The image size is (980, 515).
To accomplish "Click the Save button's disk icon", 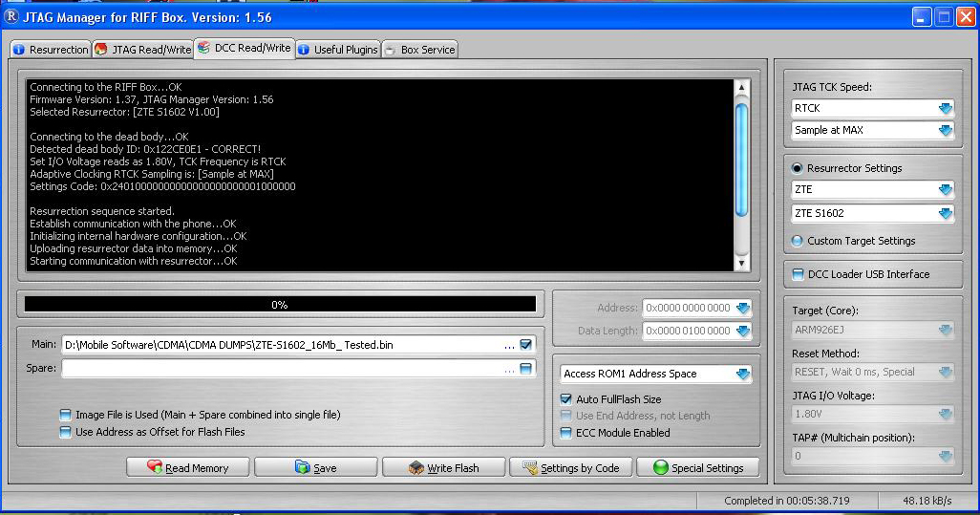I will 302,467.
